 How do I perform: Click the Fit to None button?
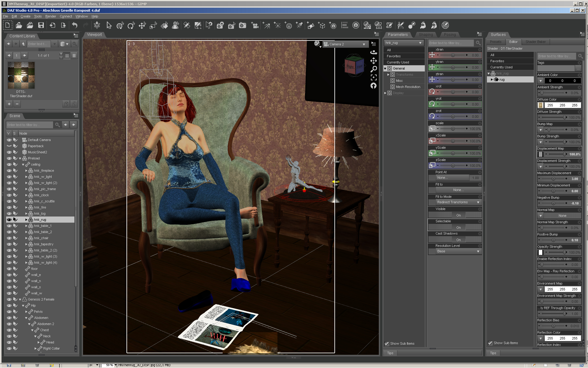pyautogui.click(x=458, y=190)
